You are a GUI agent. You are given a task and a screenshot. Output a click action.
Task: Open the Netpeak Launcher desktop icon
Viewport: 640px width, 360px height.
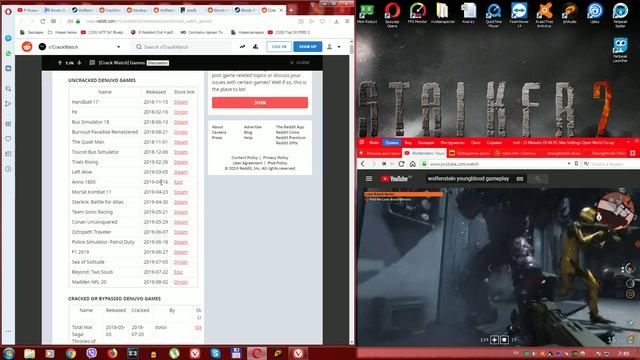pos(620,50)
